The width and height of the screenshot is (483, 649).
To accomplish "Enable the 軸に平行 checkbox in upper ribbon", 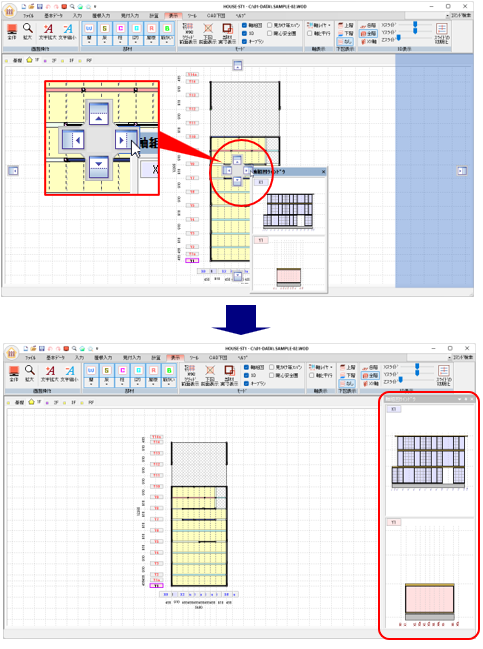I will pos(310,33).
